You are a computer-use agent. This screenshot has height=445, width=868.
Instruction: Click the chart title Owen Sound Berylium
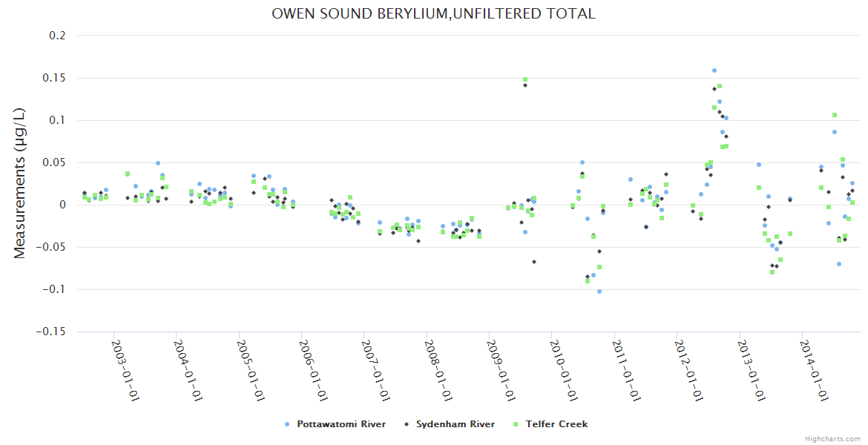(x=433, y=13)
